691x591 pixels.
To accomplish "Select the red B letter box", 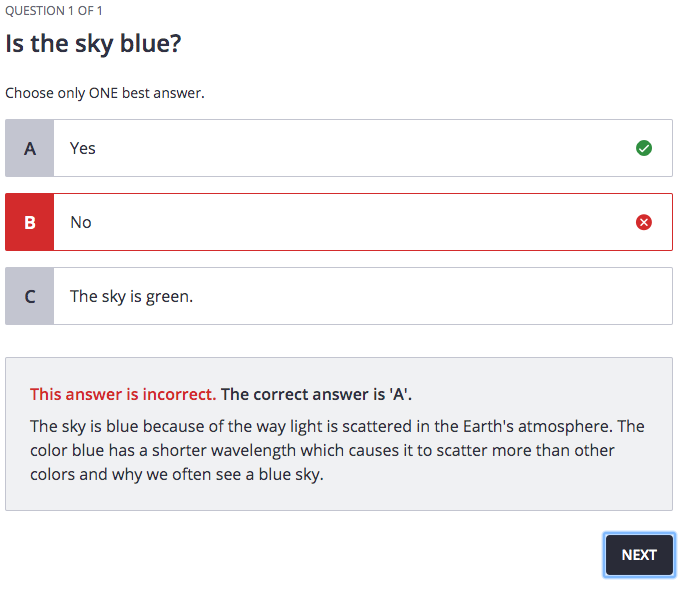I will point(29,222).
